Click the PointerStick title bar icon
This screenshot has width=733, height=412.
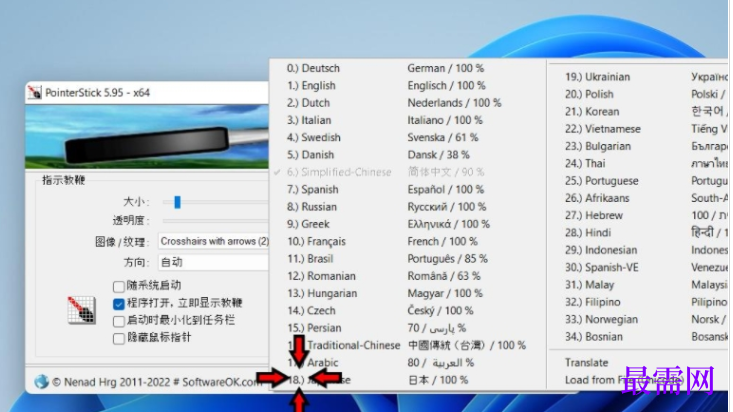[35, 92]
